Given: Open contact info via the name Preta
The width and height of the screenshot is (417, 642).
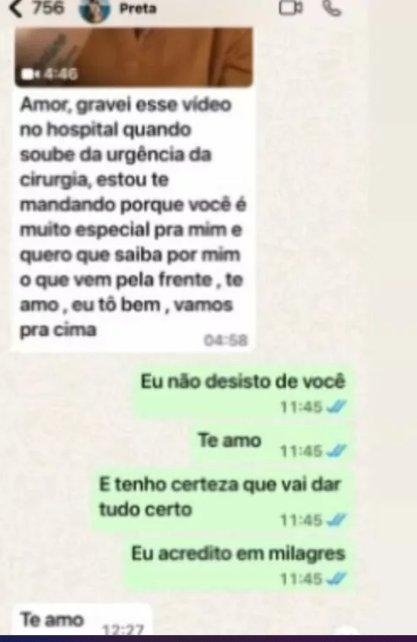Looking at the screenshot, I should 138,9.
